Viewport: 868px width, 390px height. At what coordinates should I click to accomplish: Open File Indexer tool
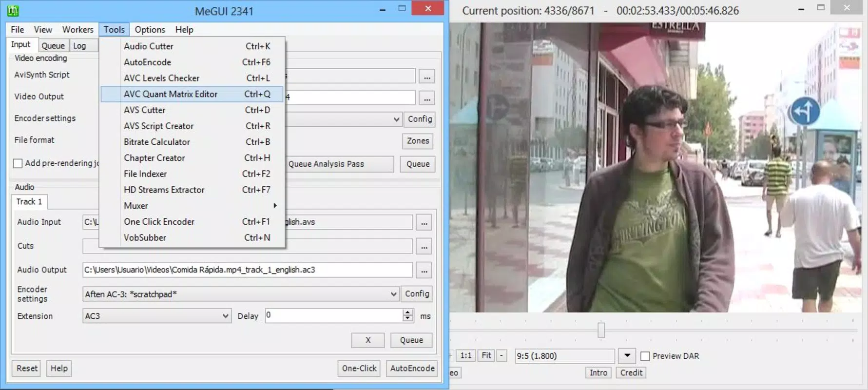coord(192,174)
